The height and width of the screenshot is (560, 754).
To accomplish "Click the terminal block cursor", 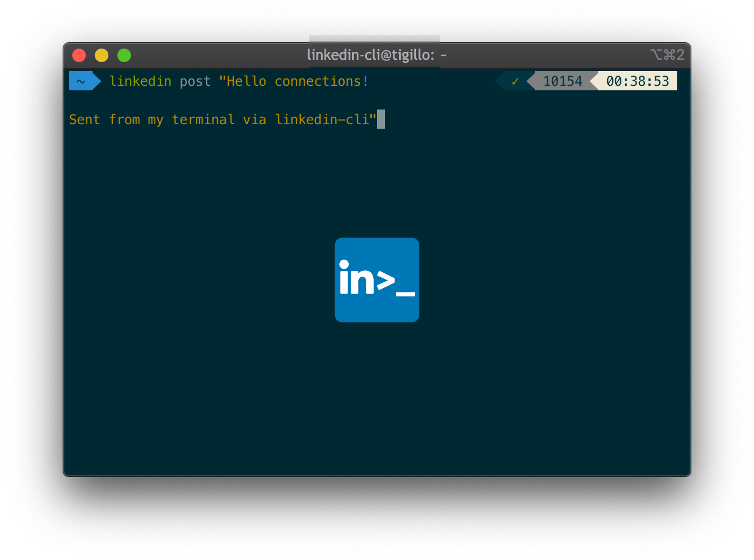I will 381,119.
